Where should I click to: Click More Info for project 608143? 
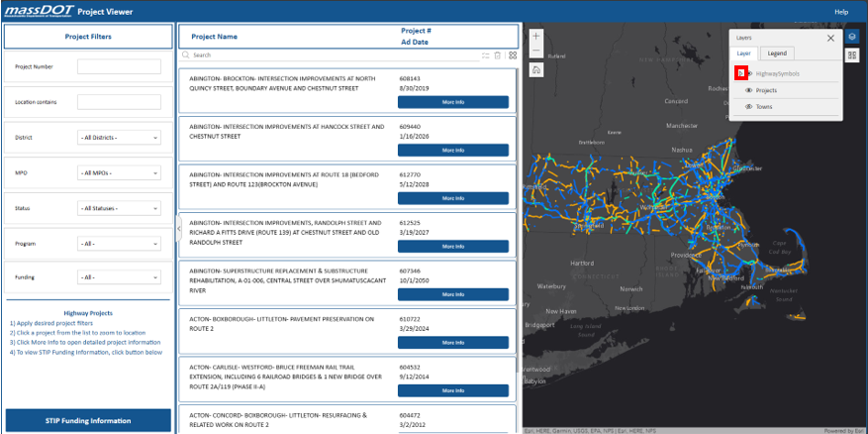pos(453,102)
